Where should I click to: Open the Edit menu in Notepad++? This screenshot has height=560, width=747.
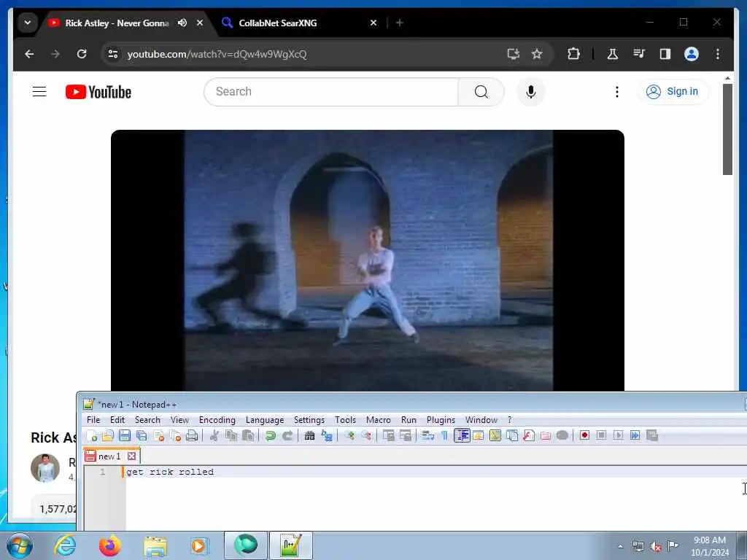(117, 419)
